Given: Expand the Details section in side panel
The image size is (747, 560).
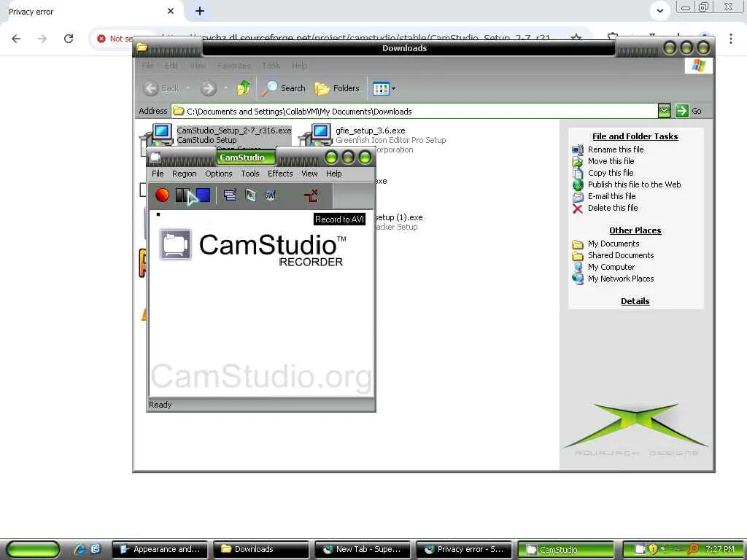Looking at the screenshot, I should 635,301.
